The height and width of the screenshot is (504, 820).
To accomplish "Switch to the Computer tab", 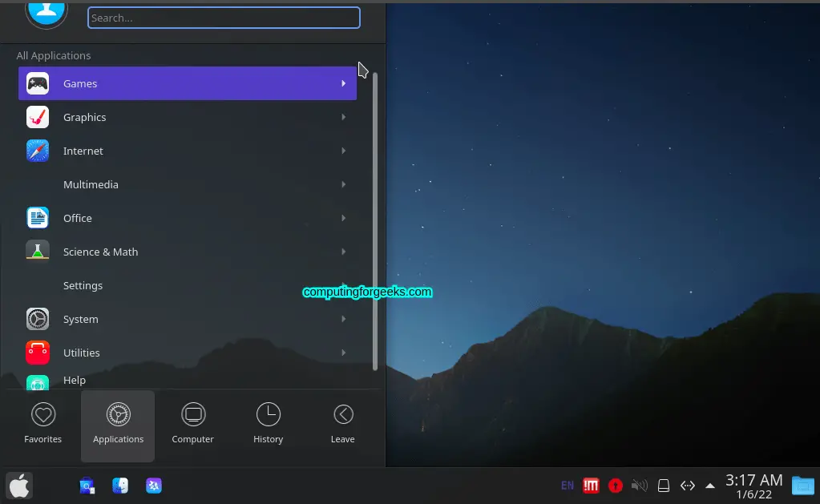I will (x=193, y=425).
